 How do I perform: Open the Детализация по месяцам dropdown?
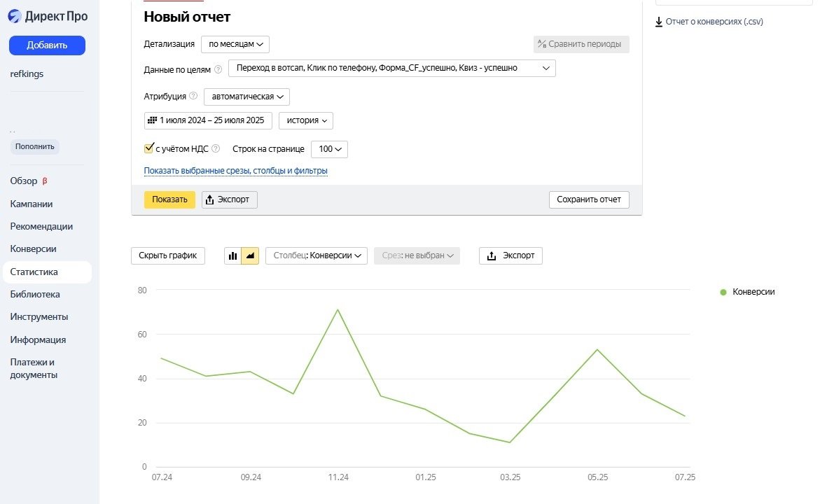(235, 44)
